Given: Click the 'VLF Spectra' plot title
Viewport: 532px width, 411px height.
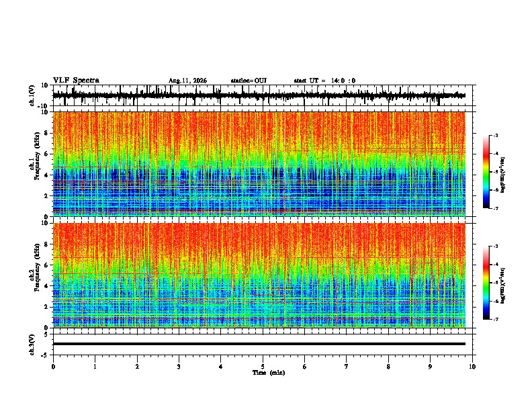Looking at the screenshot, I should pos(76,81).
